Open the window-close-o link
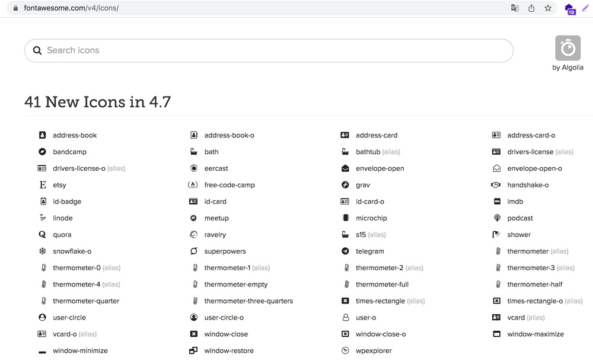 (x=381, y=334)
